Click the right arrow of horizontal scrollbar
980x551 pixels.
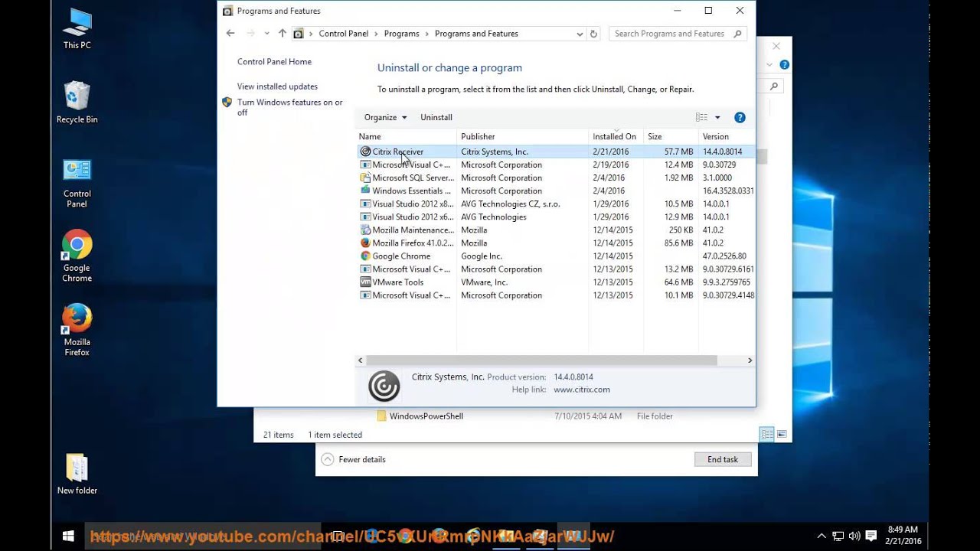pos(750,360)
